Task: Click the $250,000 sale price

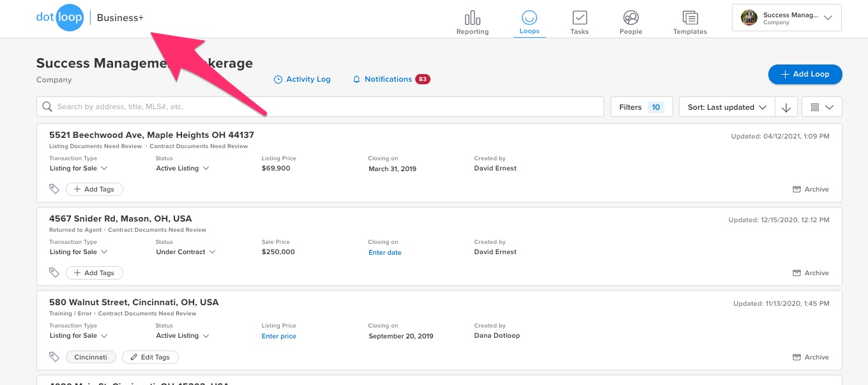Action: (278, 252)
